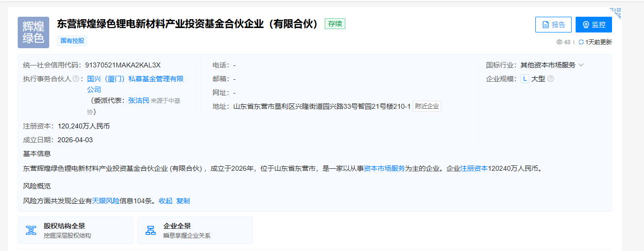Open 张洁民 representative profile link
This screenshot has height=251, width=644.
click(138, 100)
